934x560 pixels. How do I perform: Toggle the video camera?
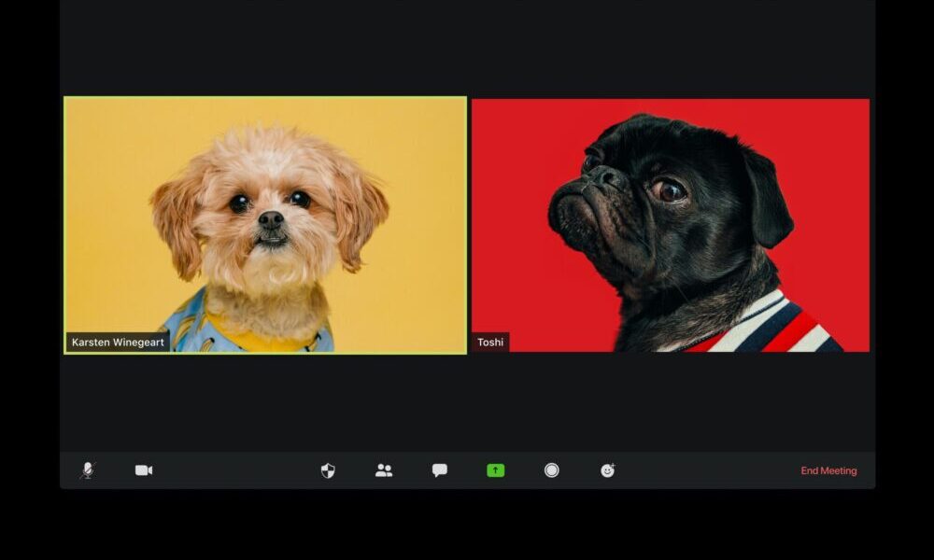pos(144,470)
